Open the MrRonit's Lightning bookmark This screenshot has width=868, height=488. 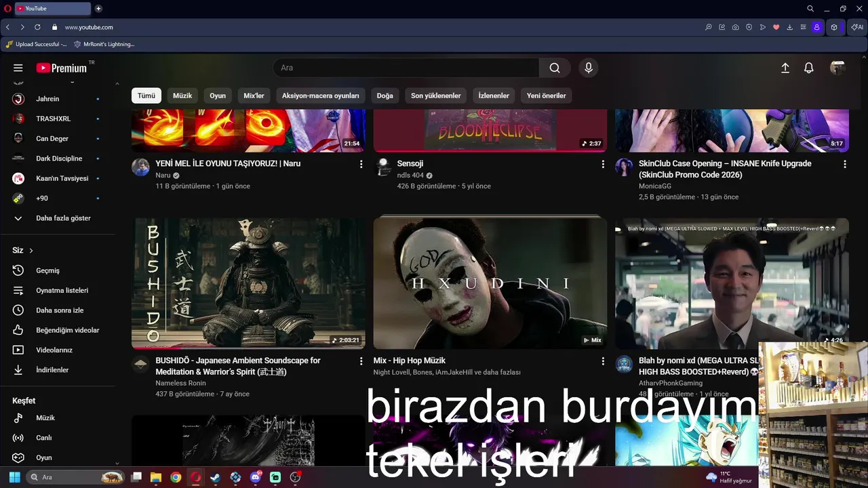click(104, 44)
